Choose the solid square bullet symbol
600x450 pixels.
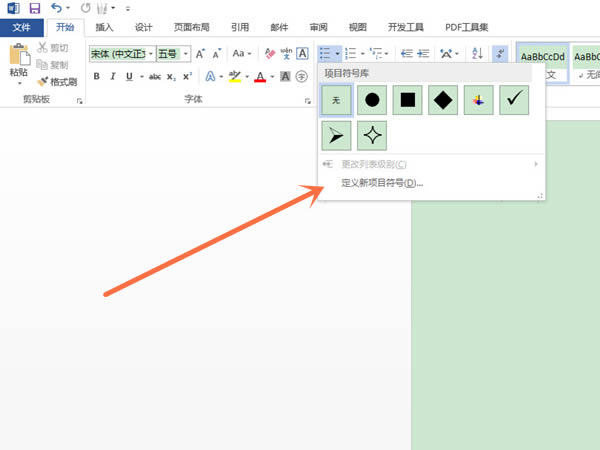coord(408,100)
